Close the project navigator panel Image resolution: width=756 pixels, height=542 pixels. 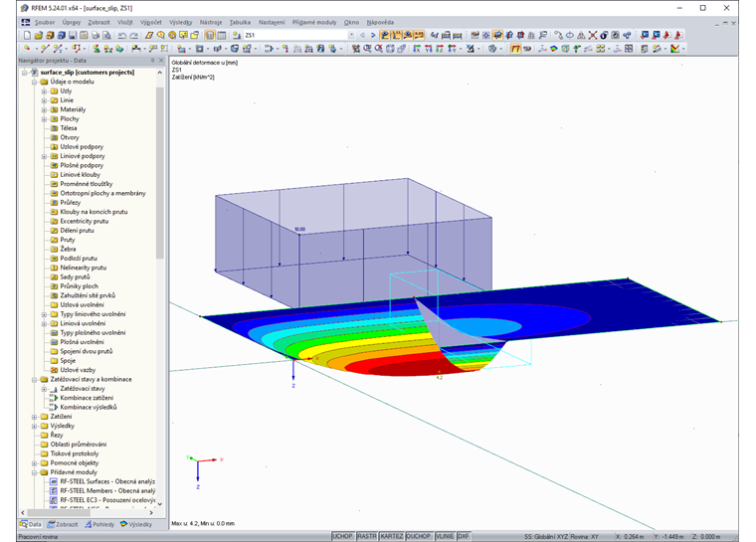click(x=161, y=61)
